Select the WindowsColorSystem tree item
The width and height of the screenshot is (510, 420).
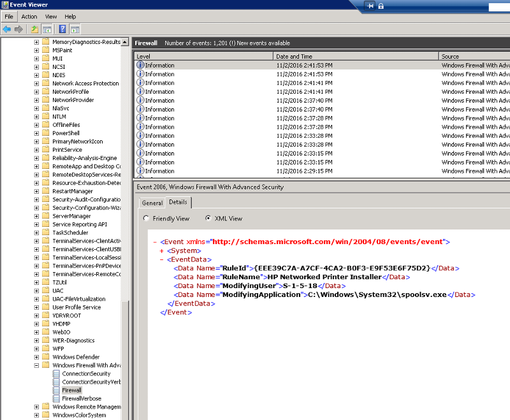79,415
